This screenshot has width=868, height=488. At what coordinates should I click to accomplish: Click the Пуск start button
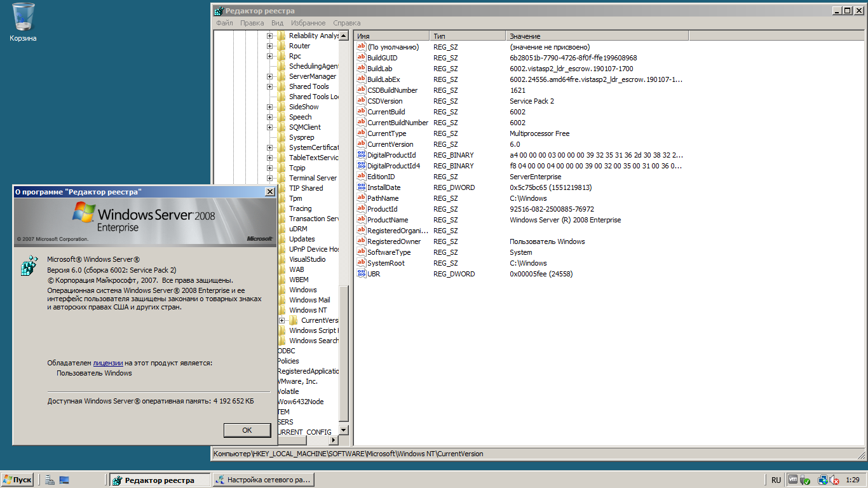[x=17, y=480]
